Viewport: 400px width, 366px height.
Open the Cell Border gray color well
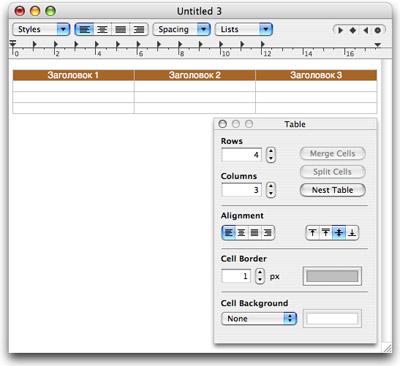click(332, 276)
